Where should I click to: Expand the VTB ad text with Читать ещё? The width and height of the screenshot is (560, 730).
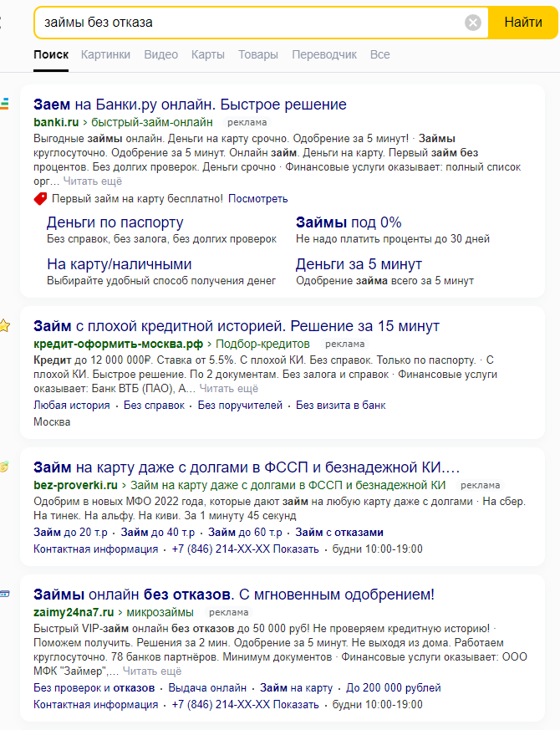tap(228, 388)
